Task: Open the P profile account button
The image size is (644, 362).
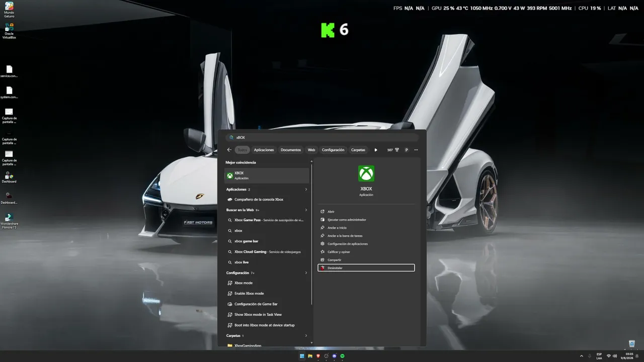Action: 407,150
